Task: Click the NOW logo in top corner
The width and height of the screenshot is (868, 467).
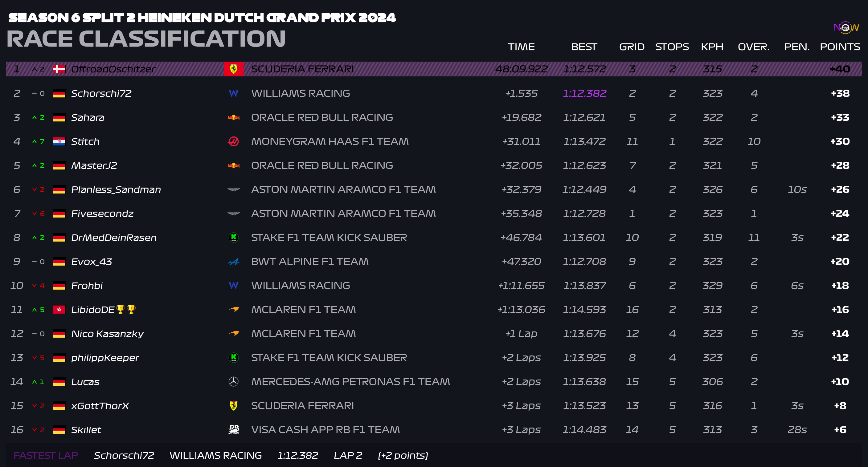Action: (x=846, y=28)
